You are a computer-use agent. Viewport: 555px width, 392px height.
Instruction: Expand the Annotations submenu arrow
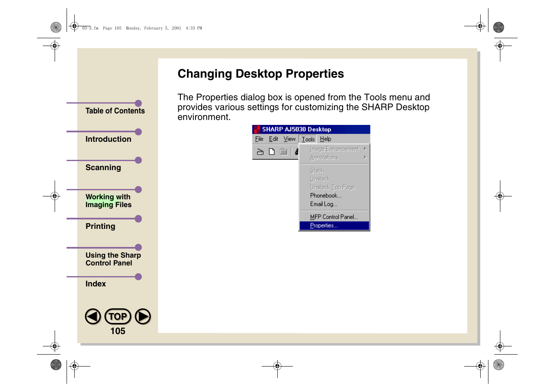click(365, 157)
